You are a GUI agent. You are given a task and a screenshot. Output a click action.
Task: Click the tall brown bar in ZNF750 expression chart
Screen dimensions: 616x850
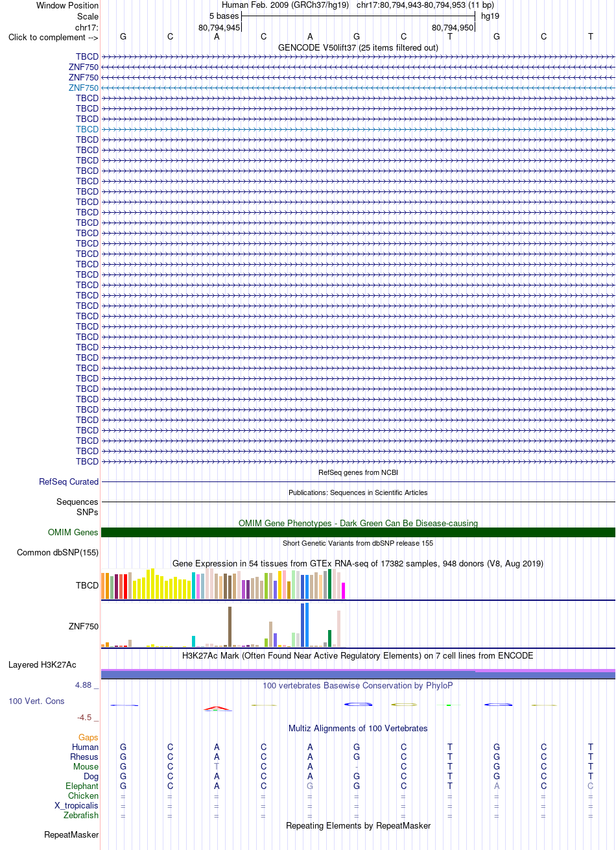tap(230, 627)
